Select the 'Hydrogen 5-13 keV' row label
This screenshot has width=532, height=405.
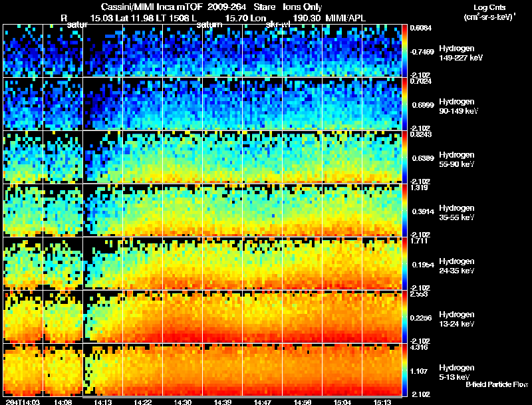pyautogui.click(x=457, y=372)
